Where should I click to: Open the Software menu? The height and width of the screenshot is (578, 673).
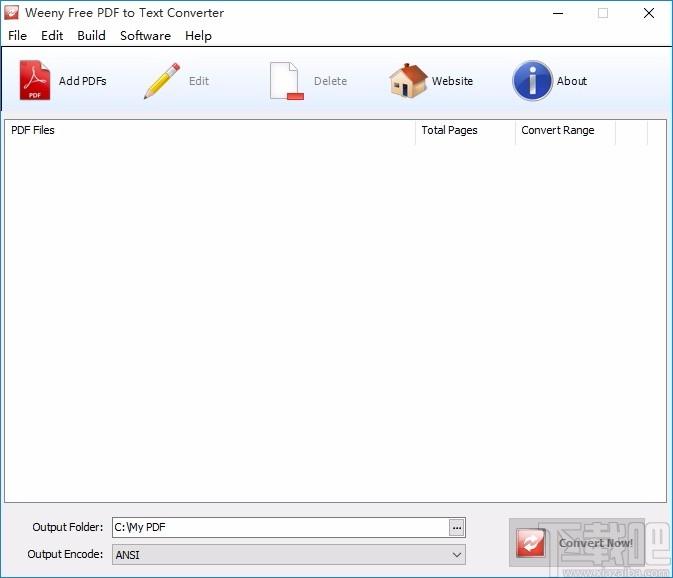coord(146,36)
